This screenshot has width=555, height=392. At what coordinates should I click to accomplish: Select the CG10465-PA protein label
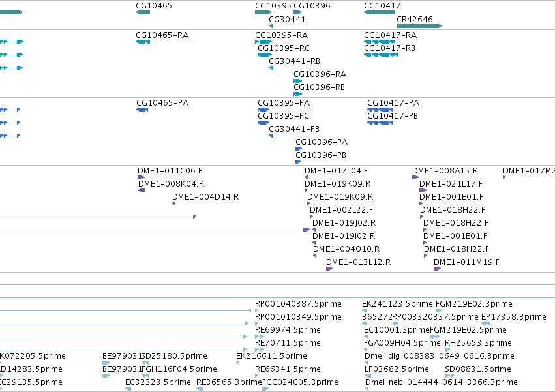pos(162,103)
